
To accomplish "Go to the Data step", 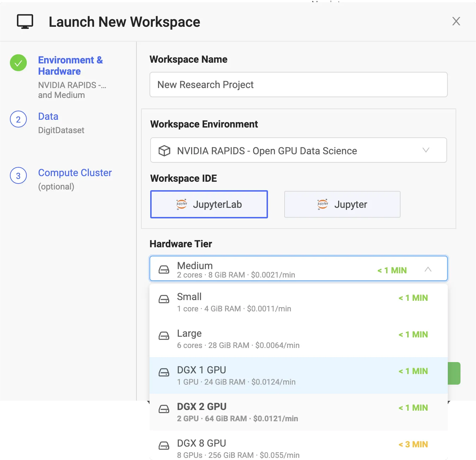I will coord(48,116).
